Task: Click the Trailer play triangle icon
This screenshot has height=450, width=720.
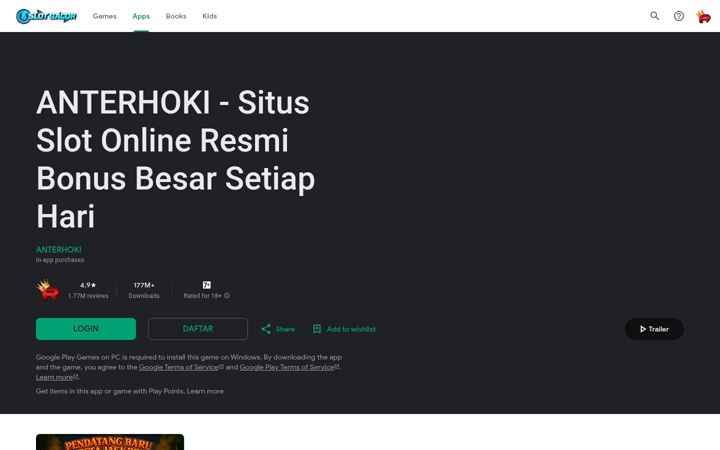Action: (643, 329)
